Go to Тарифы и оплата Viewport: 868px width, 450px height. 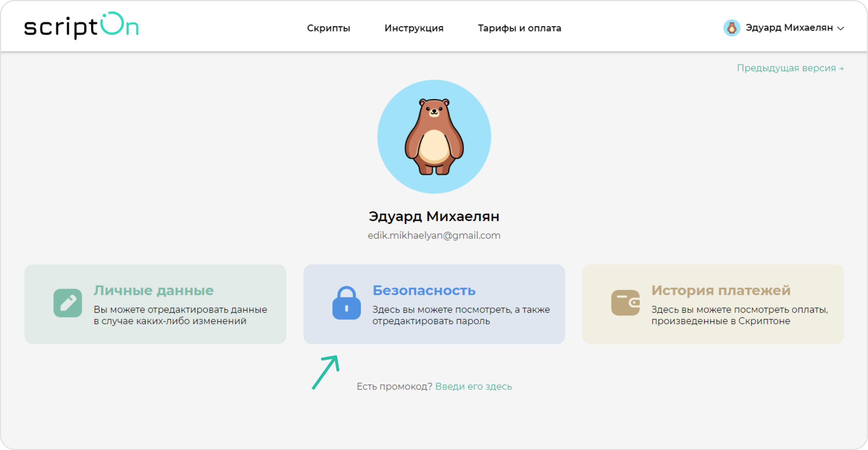click(x=519, y=28)
